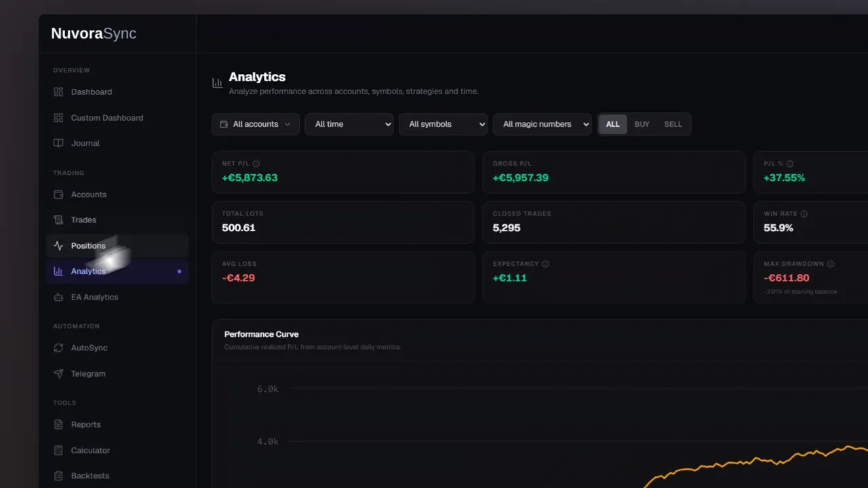This screenshot has width=868, height=488.
Task: Click the bar chart icon beside Analytics heading
Action: (x=217, y=83)
